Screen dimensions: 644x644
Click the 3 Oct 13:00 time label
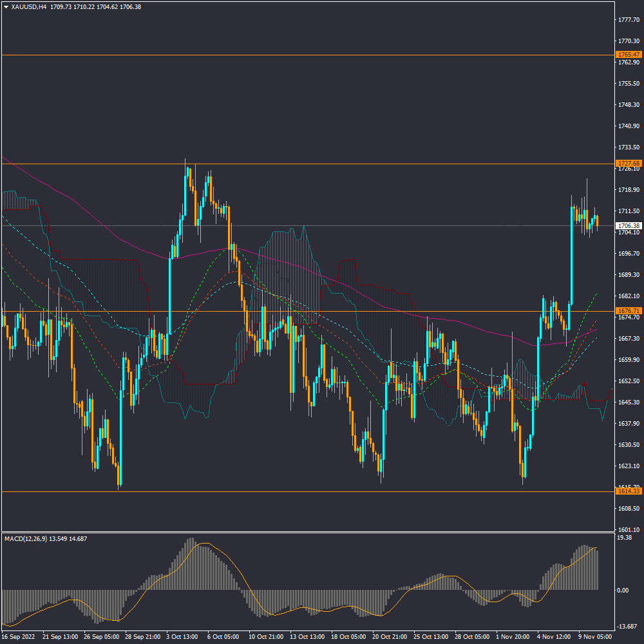pos(181,636)
